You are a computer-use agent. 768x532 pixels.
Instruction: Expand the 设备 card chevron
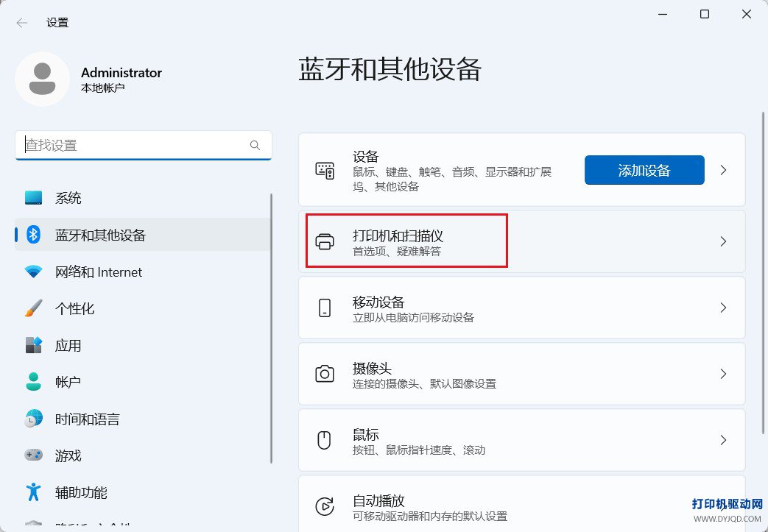pos(723,170)
